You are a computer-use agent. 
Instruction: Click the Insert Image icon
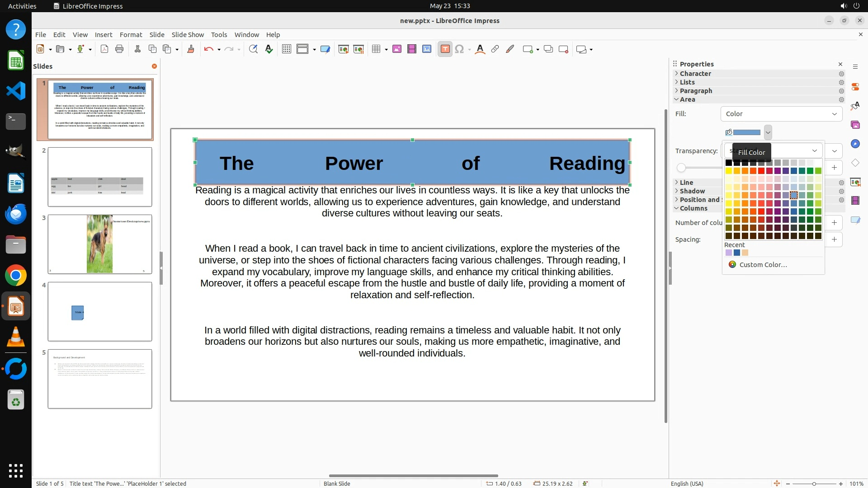point(397,49)
